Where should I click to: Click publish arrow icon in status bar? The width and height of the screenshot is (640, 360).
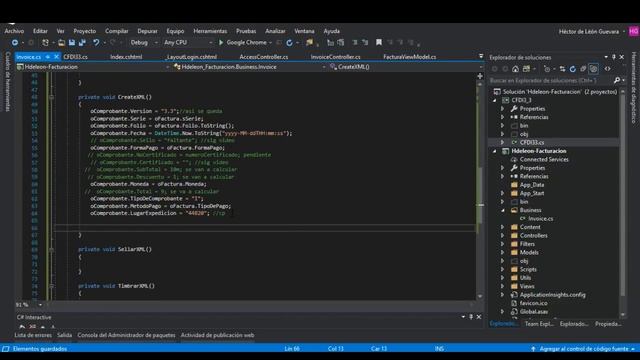(x=533, y=349)
